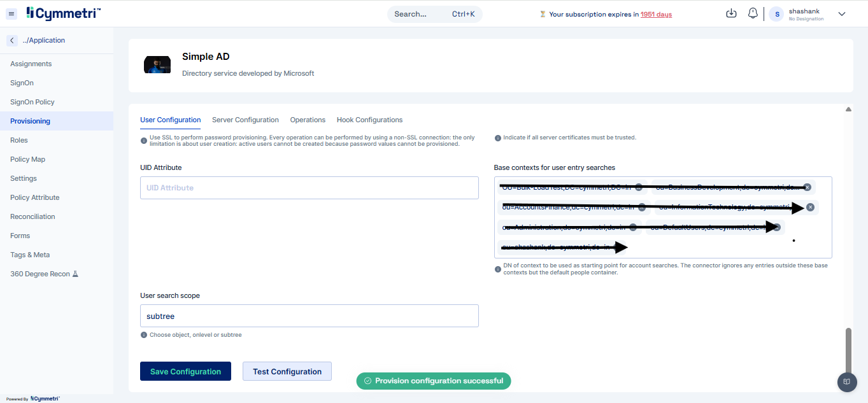This screenshot has width=868, height=403.
Task: Click the scrollbar up arrow of panel
Action: tap(848, 110)
